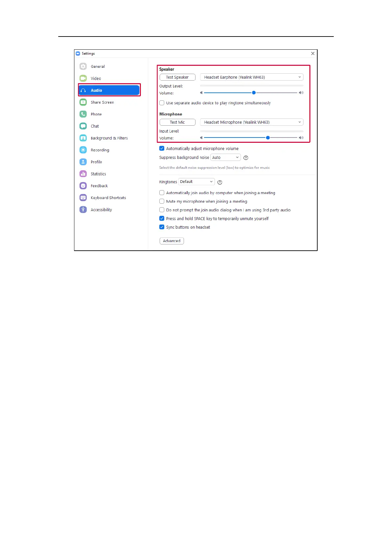Viewport: 392px width, 554px height.
Task: Uncheck Press and hold SPACE key option
Action: pyautogui.click(x=162, y=218)
